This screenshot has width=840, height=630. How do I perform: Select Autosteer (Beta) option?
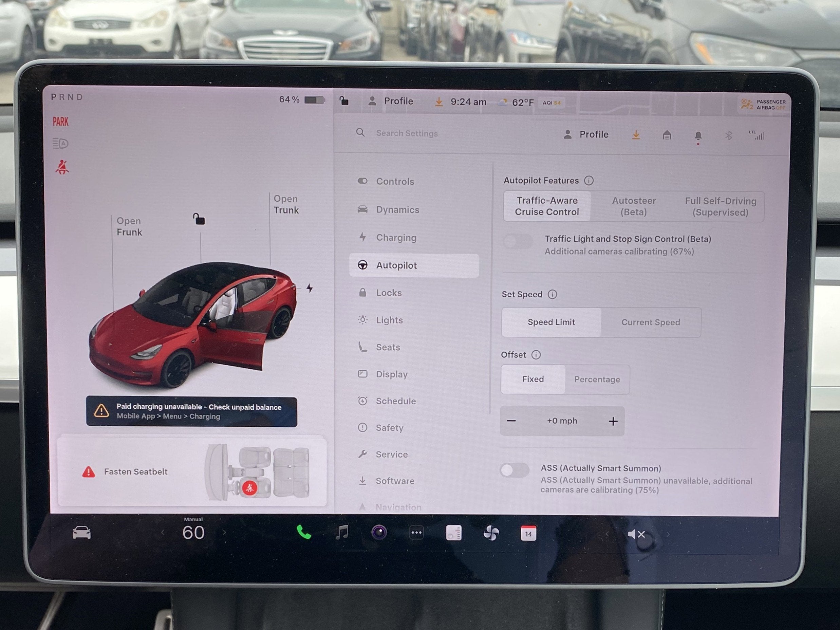coord(634,207)
